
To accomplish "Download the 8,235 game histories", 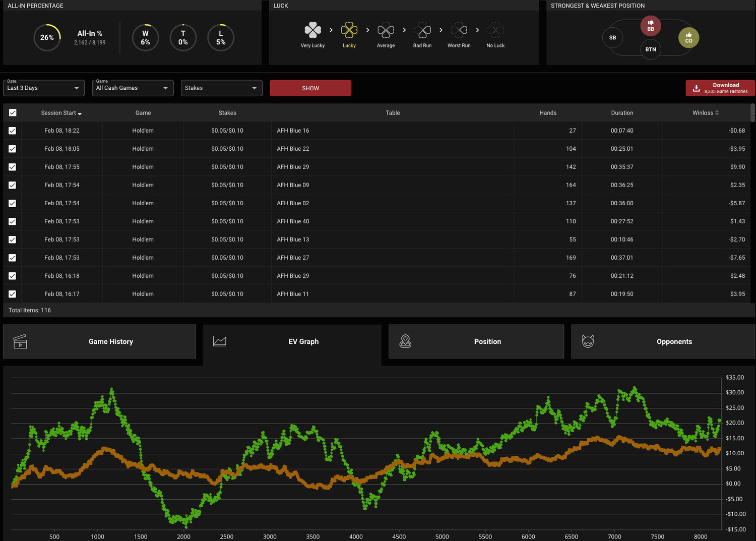I will click(x=720, y=88).
